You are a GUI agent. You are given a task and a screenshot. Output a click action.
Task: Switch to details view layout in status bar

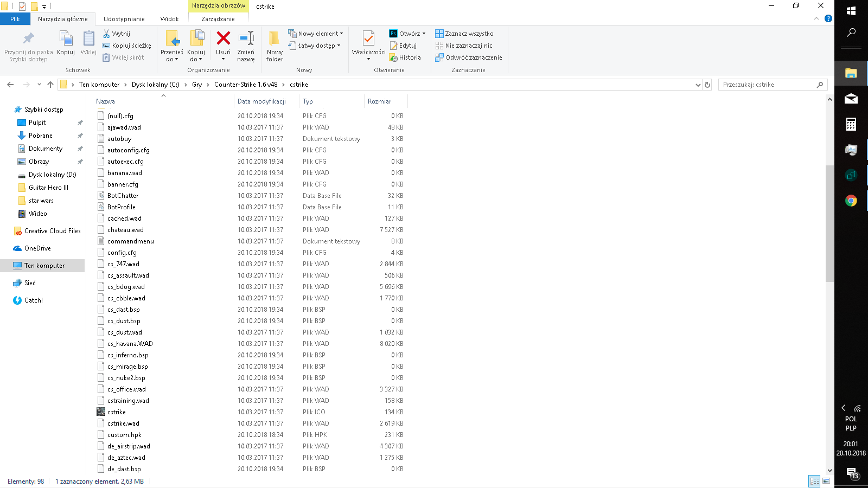[x=814, y=481]
